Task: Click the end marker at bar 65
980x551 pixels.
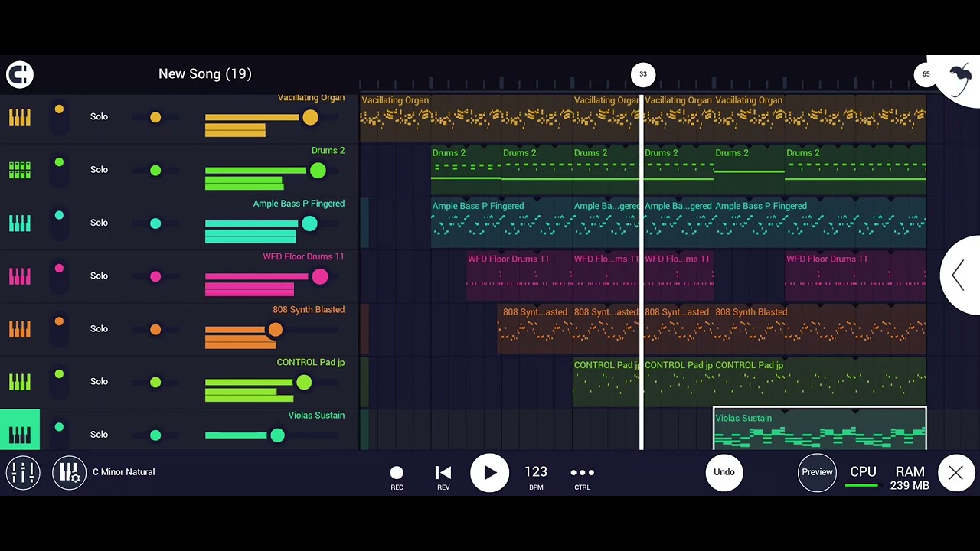Action: [926, 74]
